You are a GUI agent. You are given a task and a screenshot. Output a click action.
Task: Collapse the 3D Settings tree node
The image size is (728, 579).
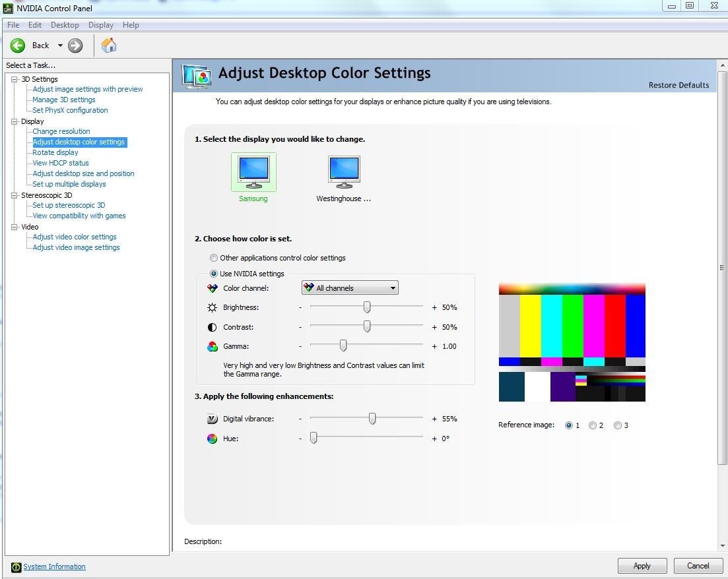(x=15, y=79)
